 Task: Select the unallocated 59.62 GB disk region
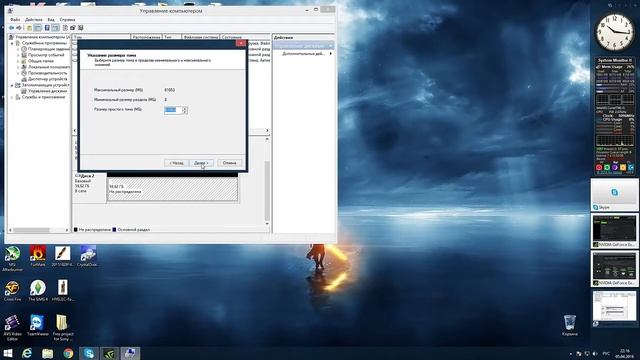(172, 189)
